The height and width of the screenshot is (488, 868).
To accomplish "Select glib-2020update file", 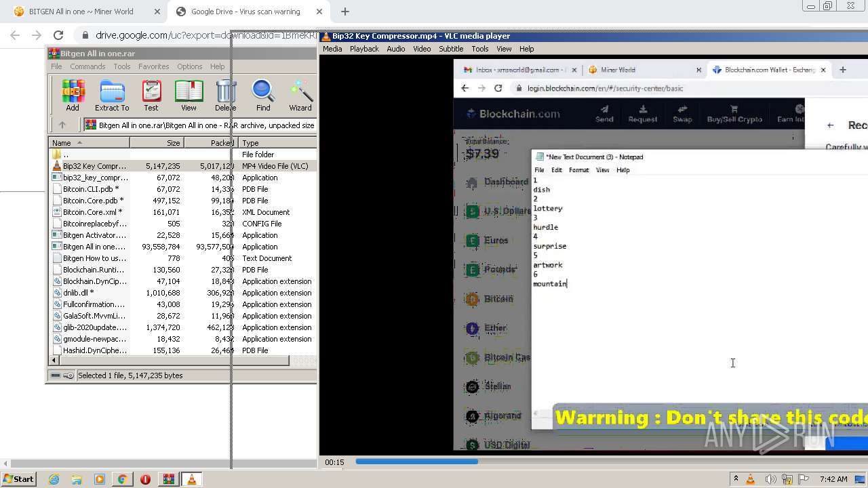I will [x=183, y=327].
